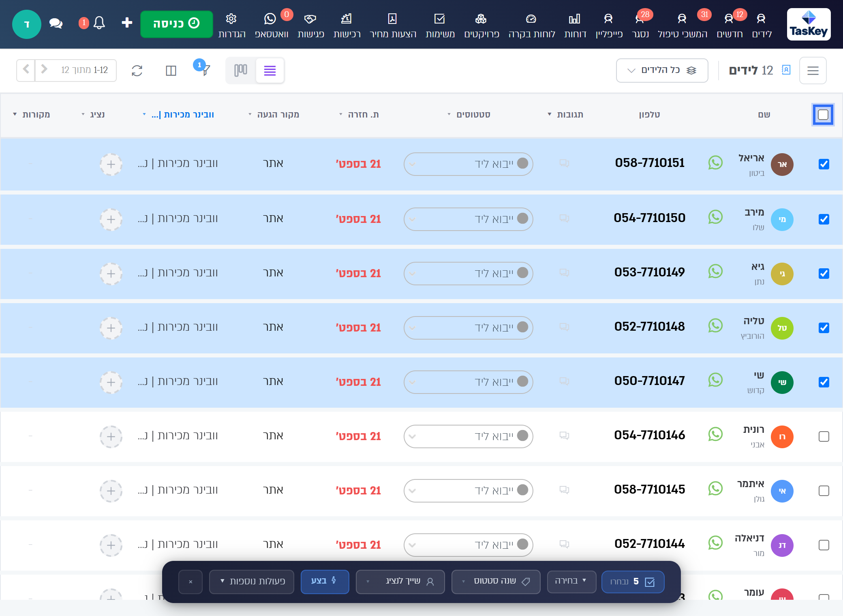Open WhatsApp for 058-7710151

[715, 163]
